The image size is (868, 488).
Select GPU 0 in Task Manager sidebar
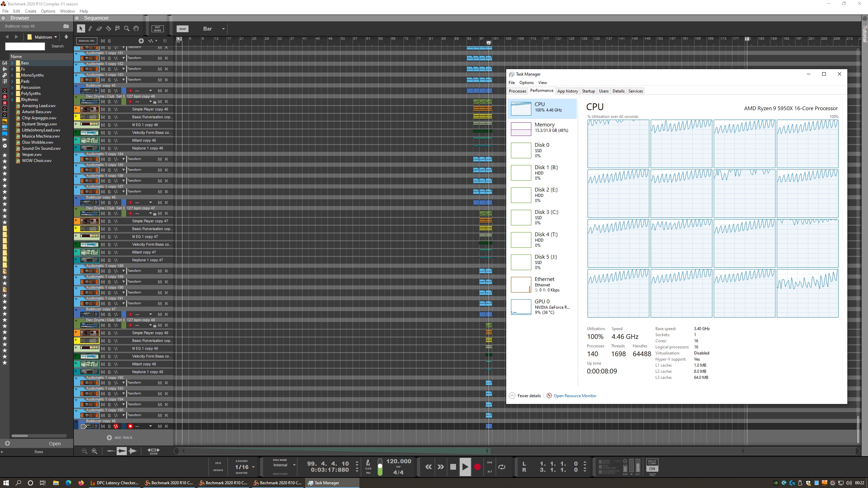542,307
